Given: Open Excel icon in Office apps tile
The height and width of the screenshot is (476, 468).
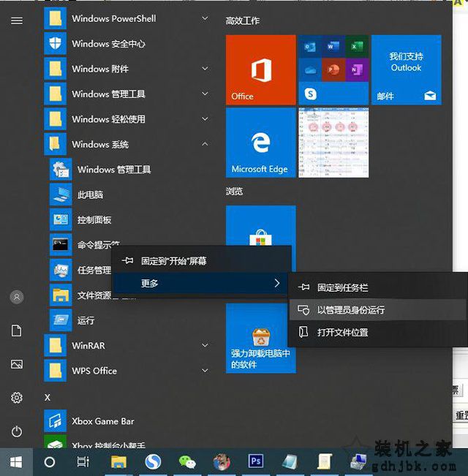Looking at the screenshot, I should click(x=357, y=47).
